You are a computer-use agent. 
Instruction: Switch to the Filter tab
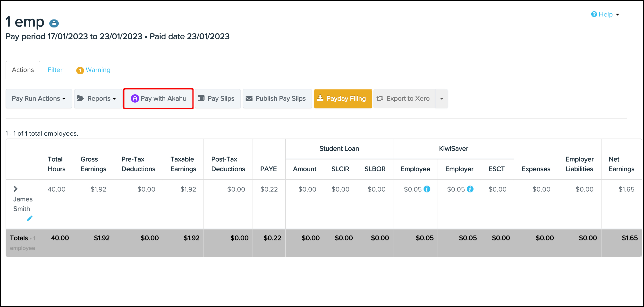tap(55, 70)
